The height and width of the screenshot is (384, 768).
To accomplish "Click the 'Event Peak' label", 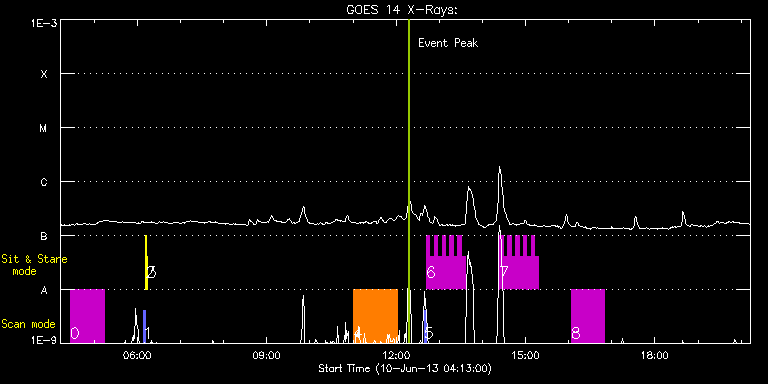I will pyautogui.click(x=448, y=43).
